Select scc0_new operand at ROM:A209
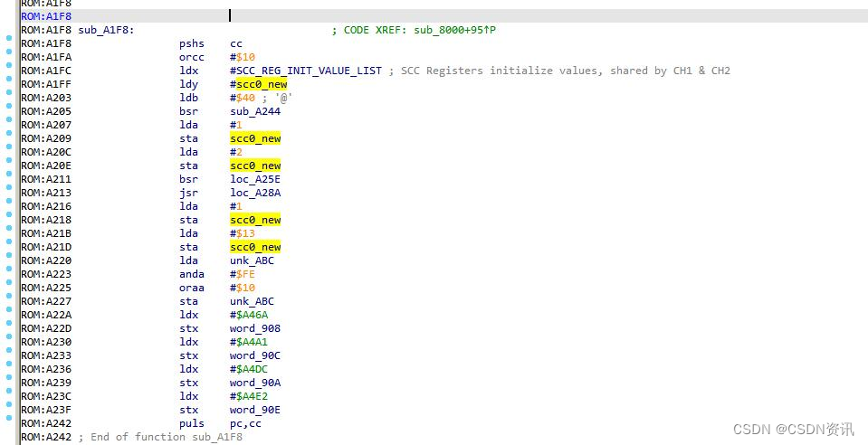Image resolution: width=868 pixels, height=445 pixels. (255, 138)
